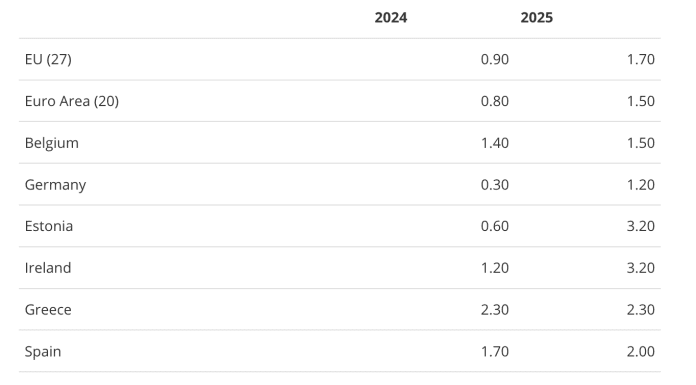Select Estonia's value 0.60
The height and width of the screenshot is (385, 696).
click(495, 226)
